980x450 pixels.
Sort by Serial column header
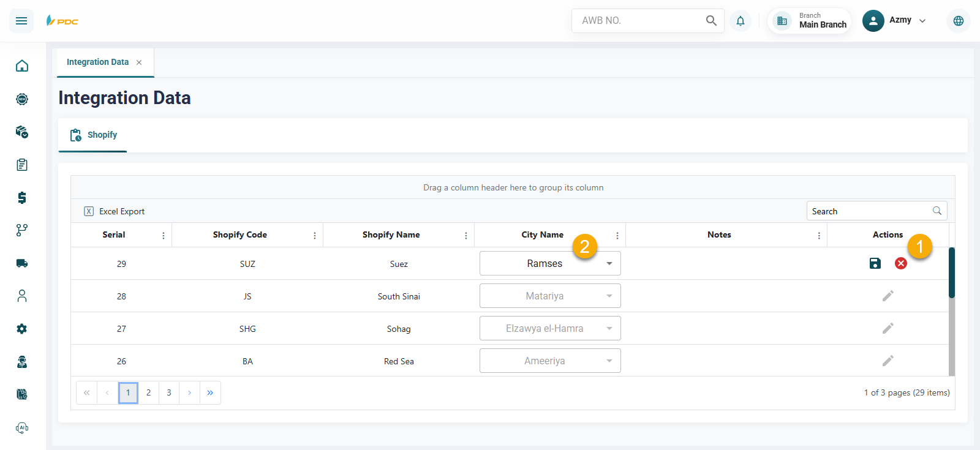(x=114, y=234)
